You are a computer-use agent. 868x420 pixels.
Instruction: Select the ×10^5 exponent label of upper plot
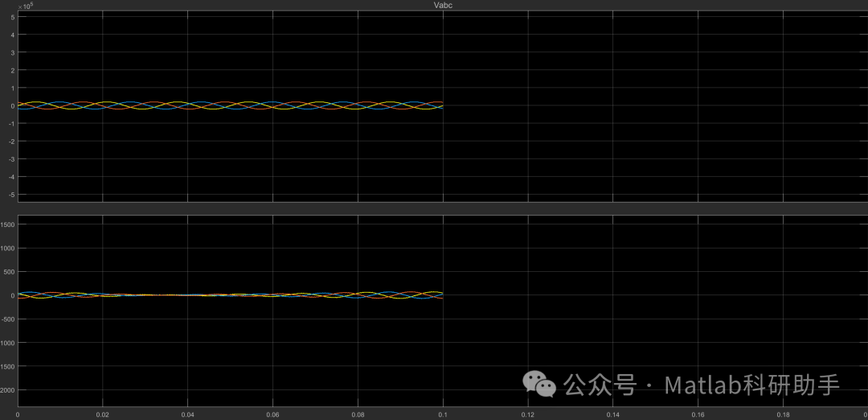point(26,6)
